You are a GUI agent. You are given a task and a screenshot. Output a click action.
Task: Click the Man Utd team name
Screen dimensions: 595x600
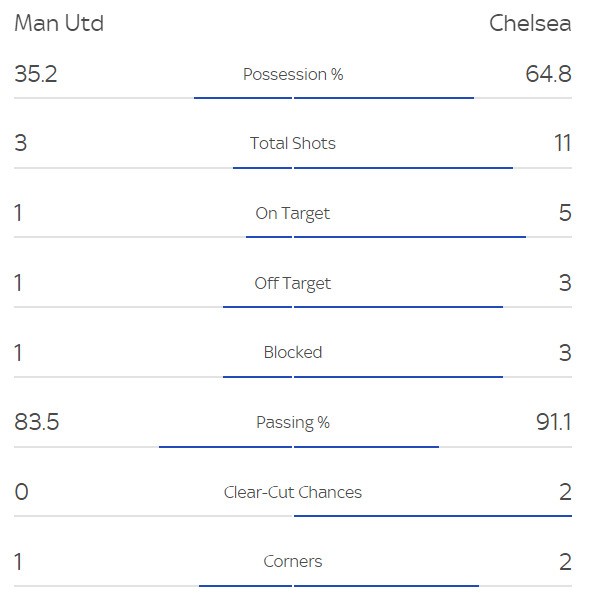pos(59,23)
